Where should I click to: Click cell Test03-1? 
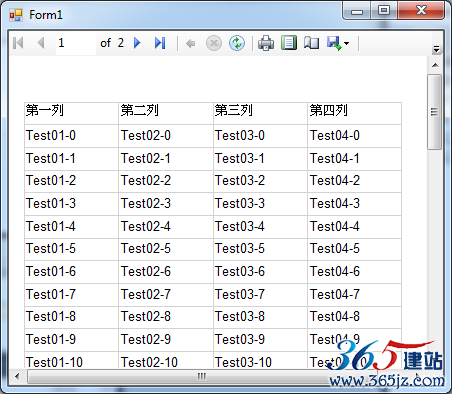[260, 159]
